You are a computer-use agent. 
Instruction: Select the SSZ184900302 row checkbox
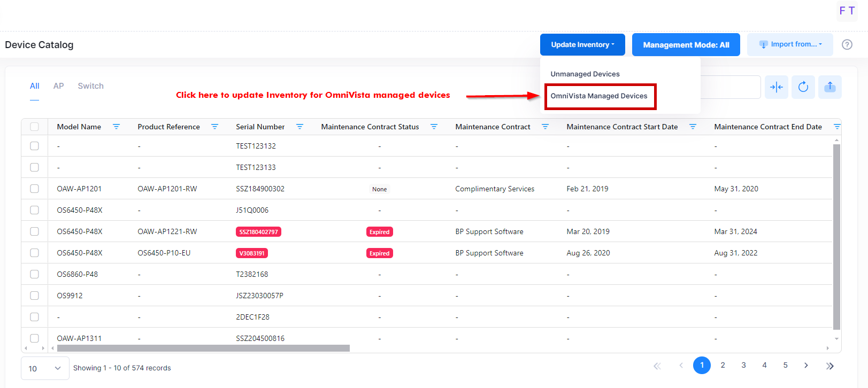coord(35,189)
